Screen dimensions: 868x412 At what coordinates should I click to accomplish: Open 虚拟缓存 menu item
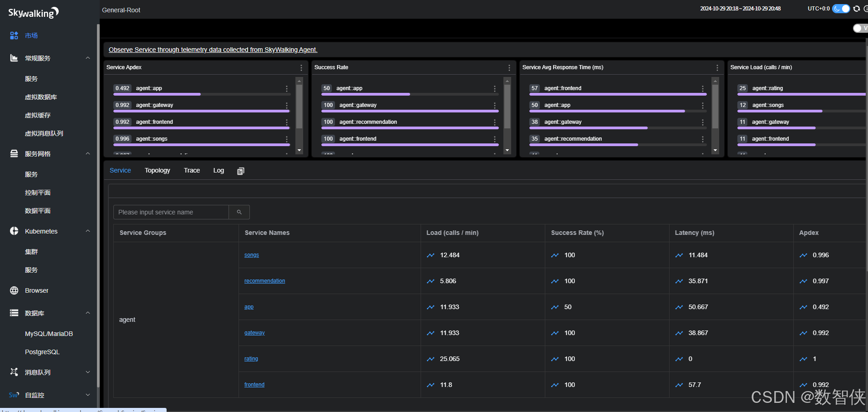(x=38, y=115)
